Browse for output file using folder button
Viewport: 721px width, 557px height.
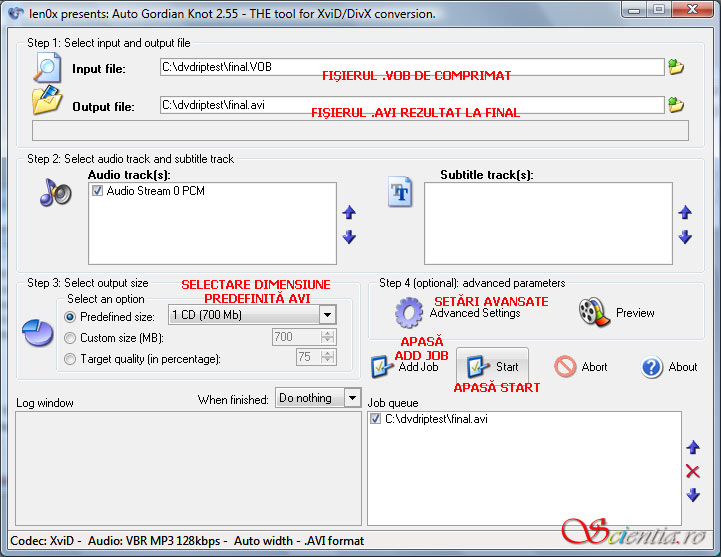click(676, 105)
